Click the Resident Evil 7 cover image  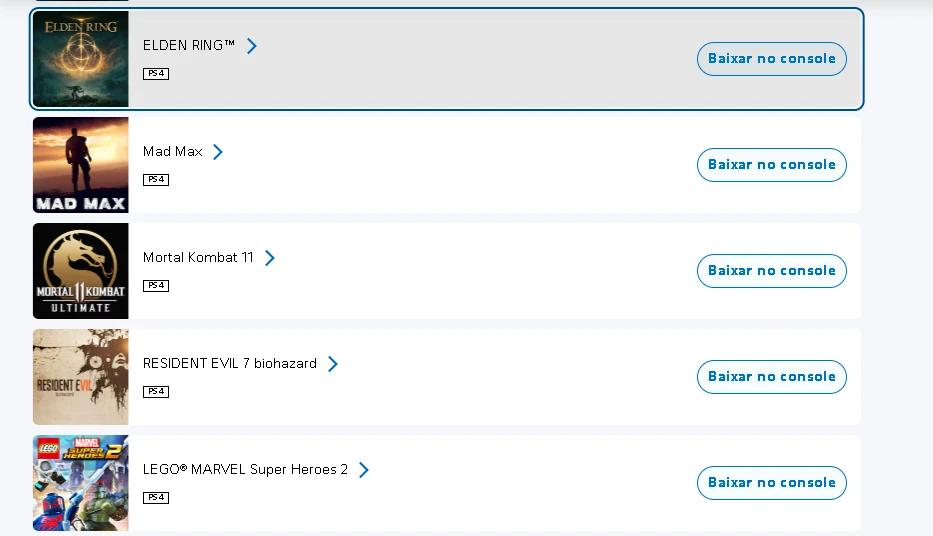coord(81,377)
